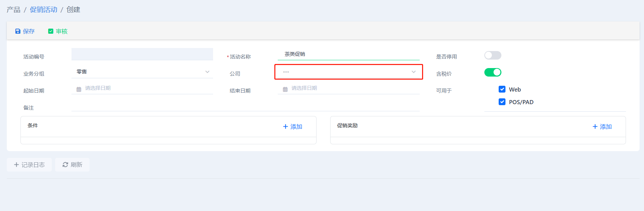The image size is (644, 211).
Task: Click the calendar icon in 起始日期 field
Action: (79, 89)
